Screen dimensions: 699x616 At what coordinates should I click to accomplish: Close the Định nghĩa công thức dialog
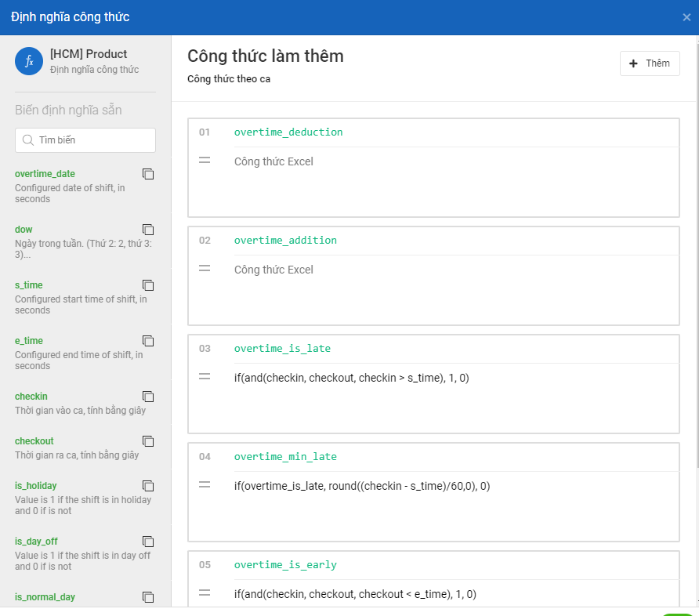686,17
